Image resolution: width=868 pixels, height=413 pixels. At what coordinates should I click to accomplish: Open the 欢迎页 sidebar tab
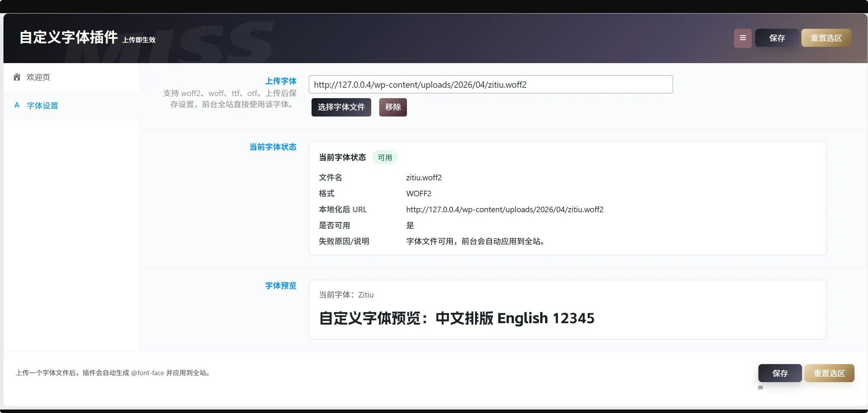(72, 77)
